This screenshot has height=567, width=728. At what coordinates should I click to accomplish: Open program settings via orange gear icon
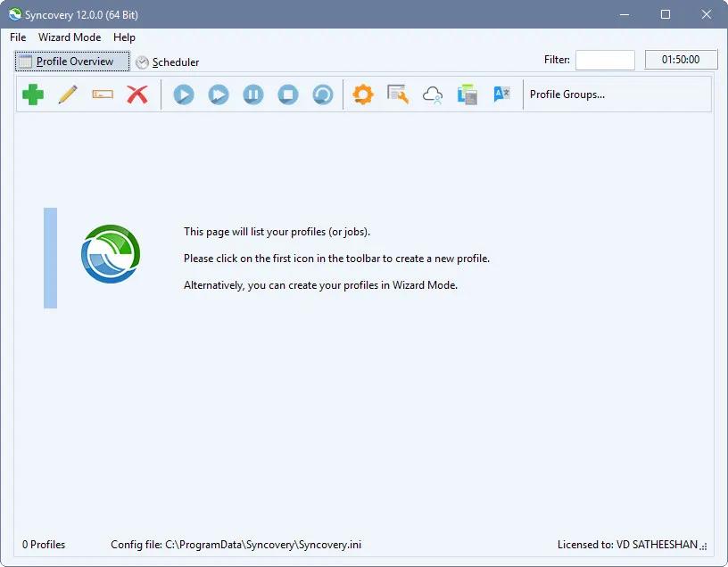363,94
